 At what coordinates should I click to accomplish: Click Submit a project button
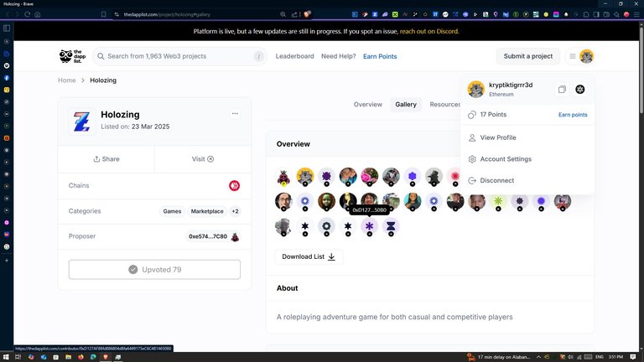pyautogui.click(x=528, y=56)
